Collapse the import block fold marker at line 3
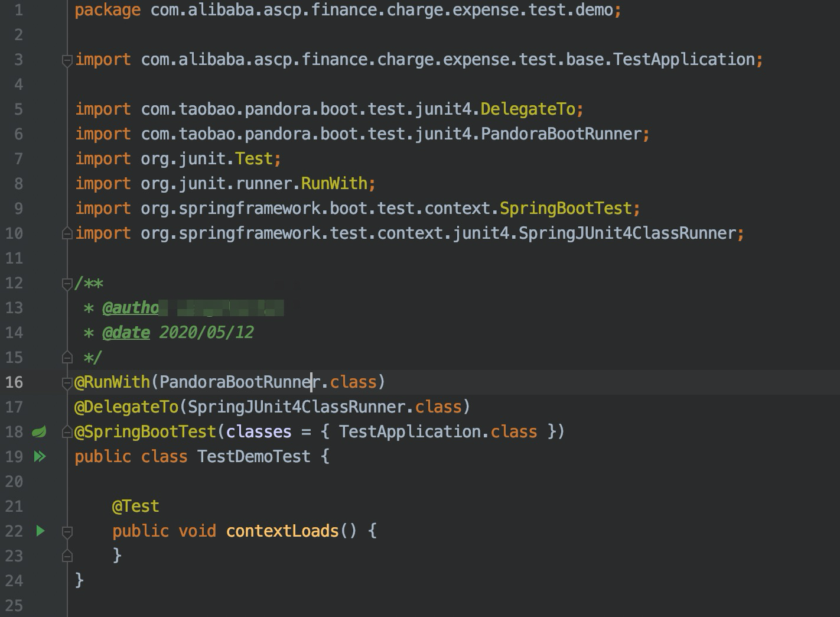Image resolution: width=840 pixels, height=617 pixels. (x=67, y=60)
